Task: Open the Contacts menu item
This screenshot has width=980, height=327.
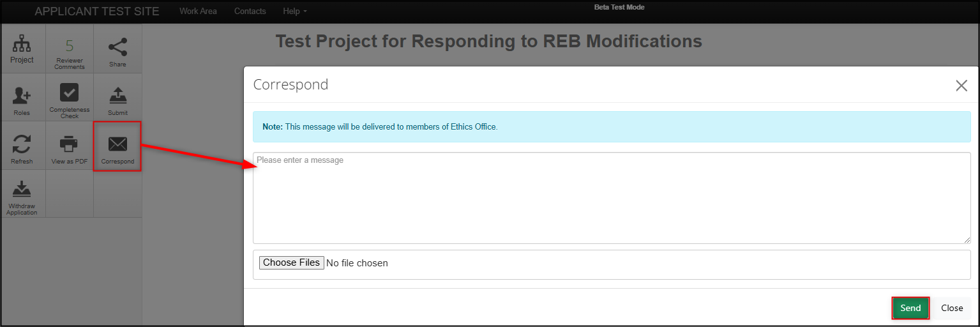Action: [250, 11]
